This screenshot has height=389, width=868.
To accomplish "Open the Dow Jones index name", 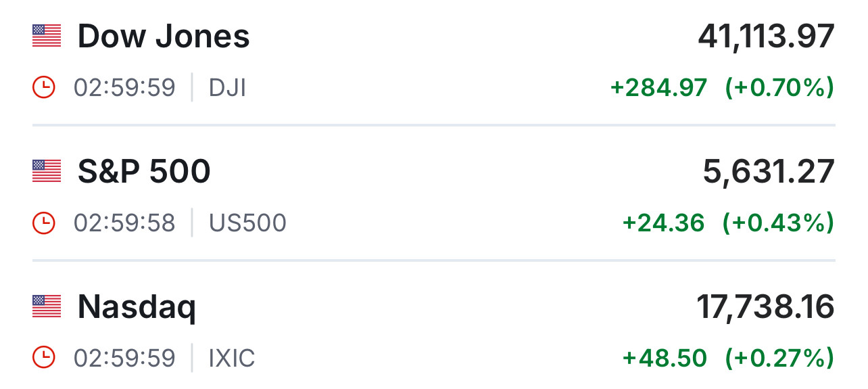I will pyautogui.click(x=164, y=37).
